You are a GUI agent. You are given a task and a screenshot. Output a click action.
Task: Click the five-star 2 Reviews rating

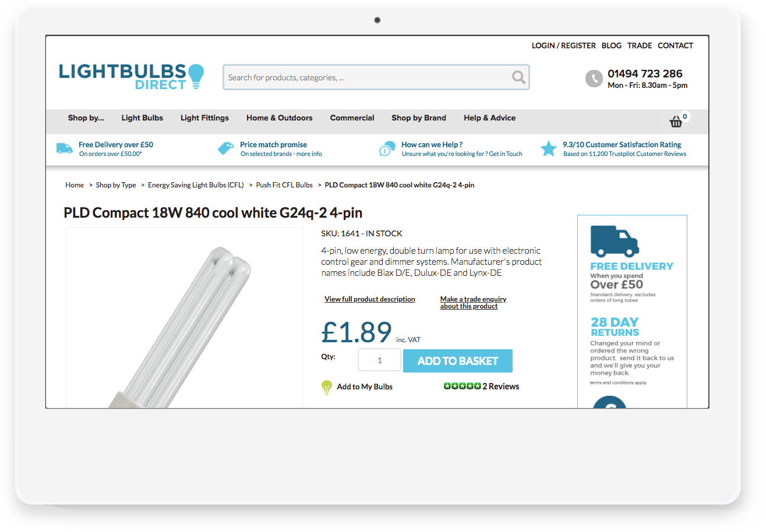click(x=481, y=386)
